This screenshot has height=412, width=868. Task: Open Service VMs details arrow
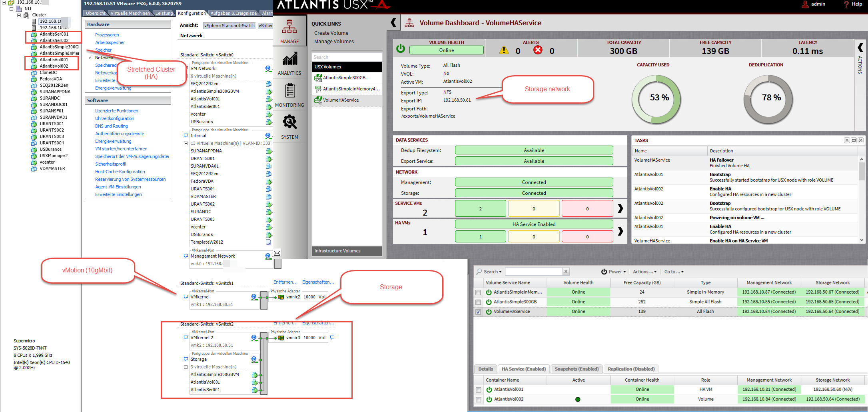pyautogui.click(x=620, y=208)
